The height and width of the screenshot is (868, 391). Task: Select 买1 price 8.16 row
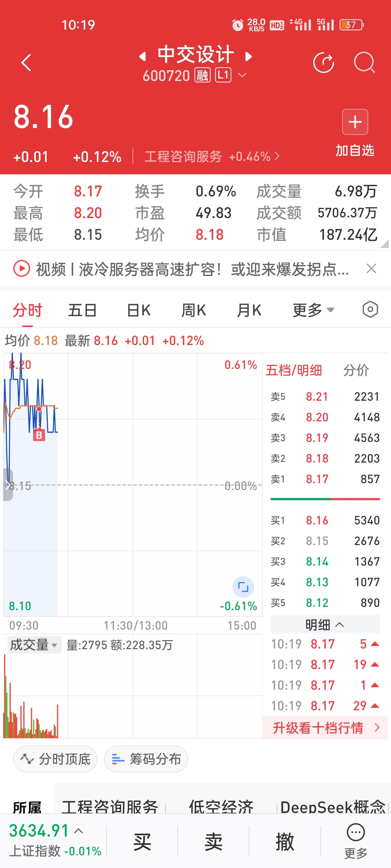pos(325,520)
